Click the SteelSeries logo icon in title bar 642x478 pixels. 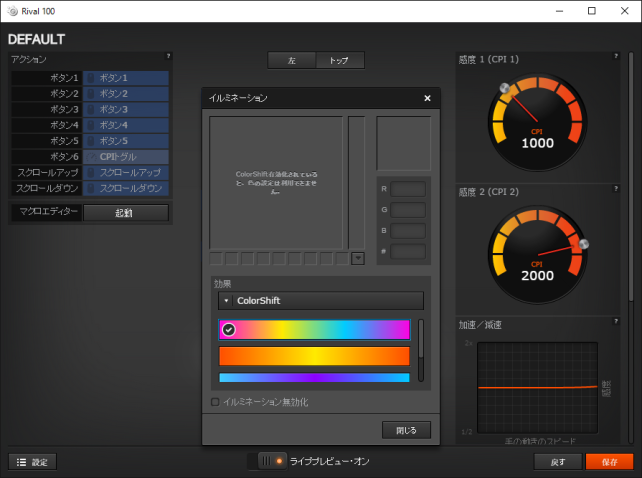[x=12, y=11]
